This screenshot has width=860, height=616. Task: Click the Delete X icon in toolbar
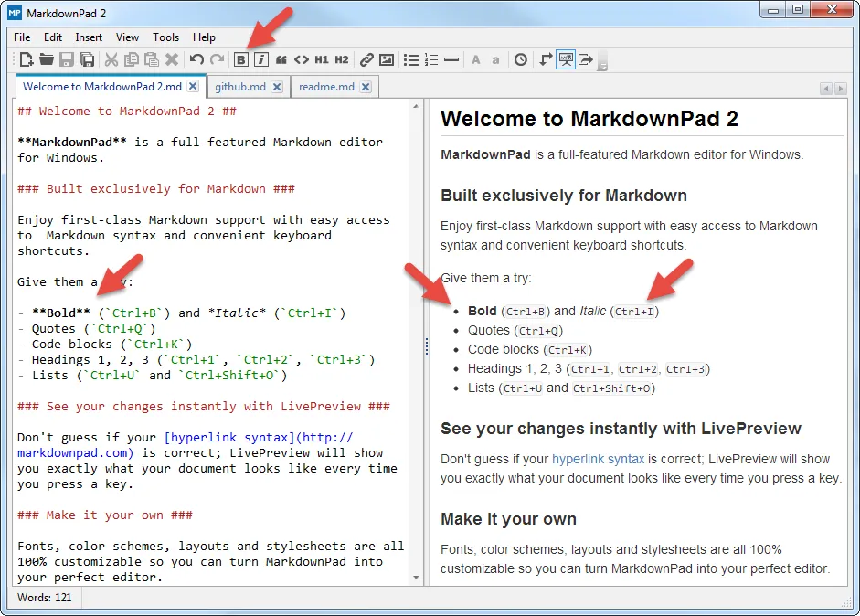coord(172,59)
